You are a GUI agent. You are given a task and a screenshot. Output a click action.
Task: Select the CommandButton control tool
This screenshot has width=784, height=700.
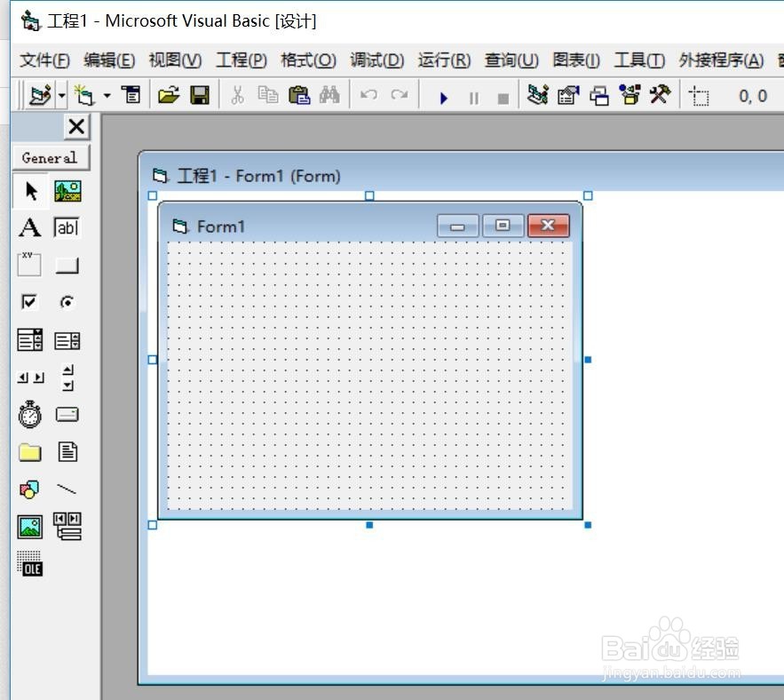[x=67, y=266]
